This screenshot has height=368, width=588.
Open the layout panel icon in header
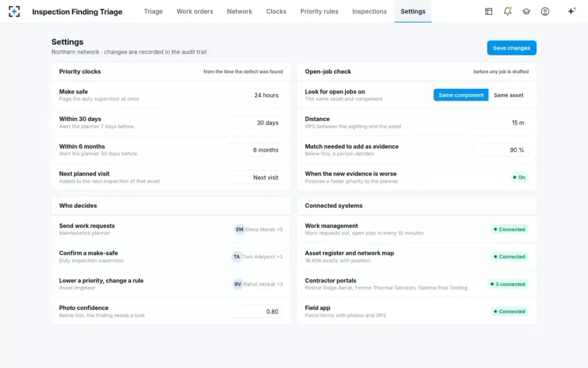click(489, 11)
